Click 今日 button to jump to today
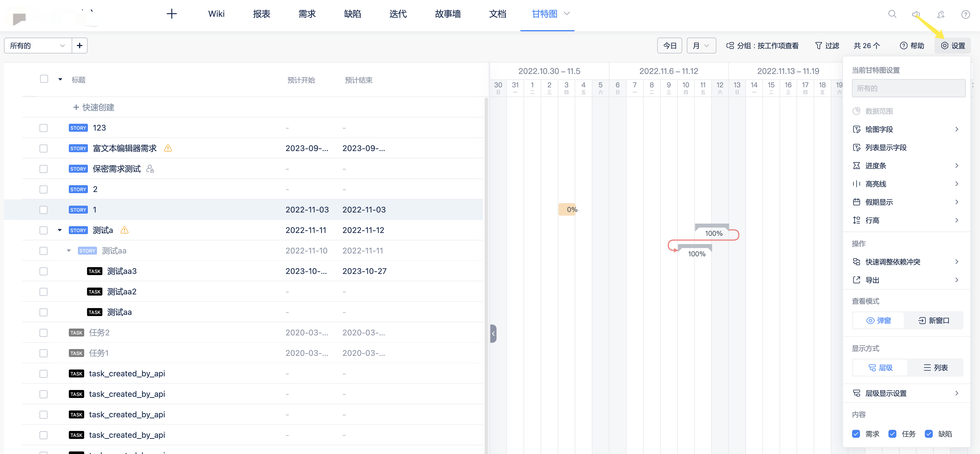The image size is (980, 454). coord(669,46)
